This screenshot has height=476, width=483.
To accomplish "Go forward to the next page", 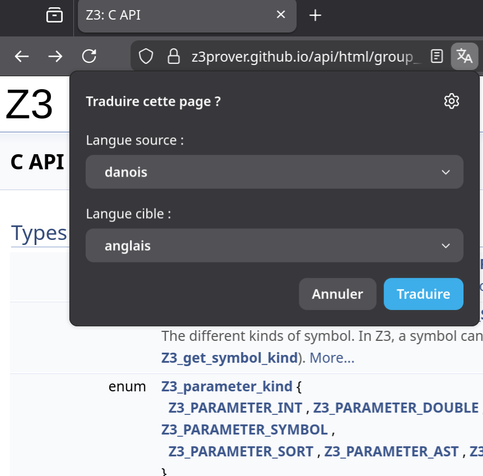I will coord(55,56).
